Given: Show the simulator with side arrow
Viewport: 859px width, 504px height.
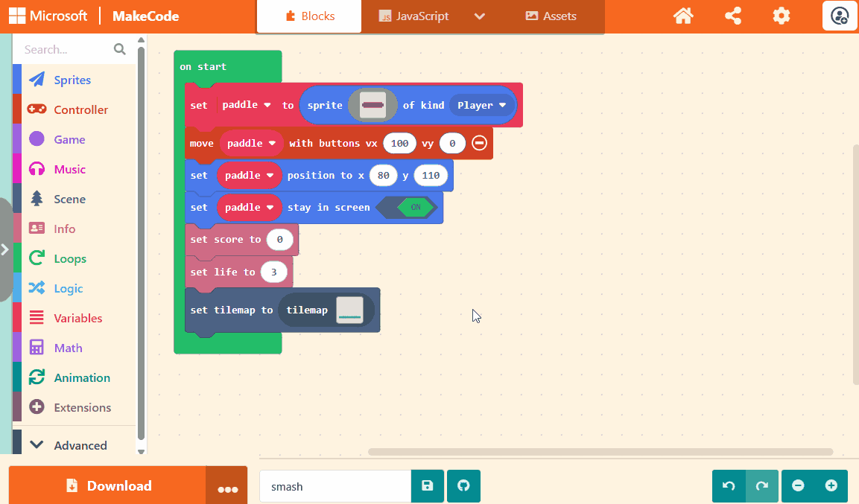Looking at the screenshot, I should point(5,250).
